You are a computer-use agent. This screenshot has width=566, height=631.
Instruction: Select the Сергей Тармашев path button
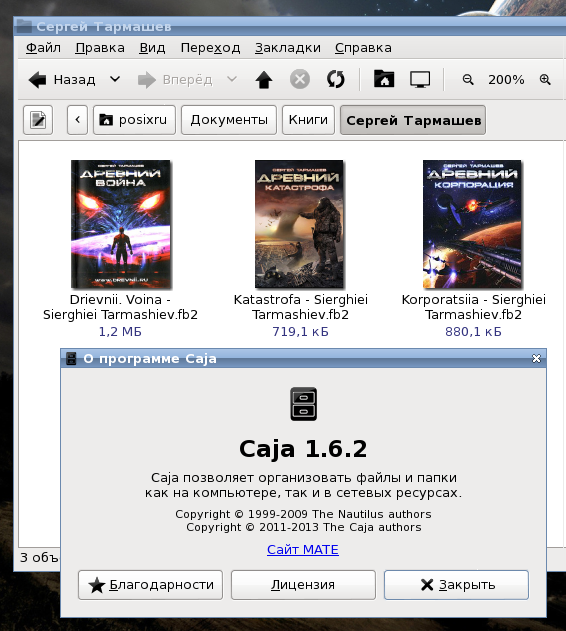[x=413, y=120]
